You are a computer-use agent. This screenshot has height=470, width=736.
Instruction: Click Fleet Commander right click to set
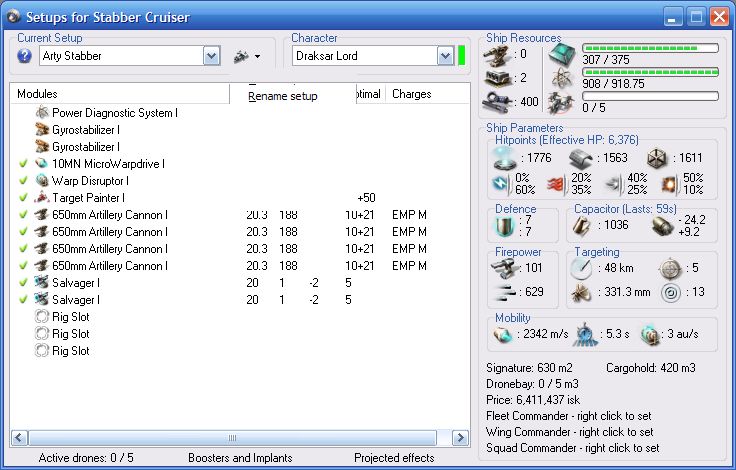pos(569,416)
